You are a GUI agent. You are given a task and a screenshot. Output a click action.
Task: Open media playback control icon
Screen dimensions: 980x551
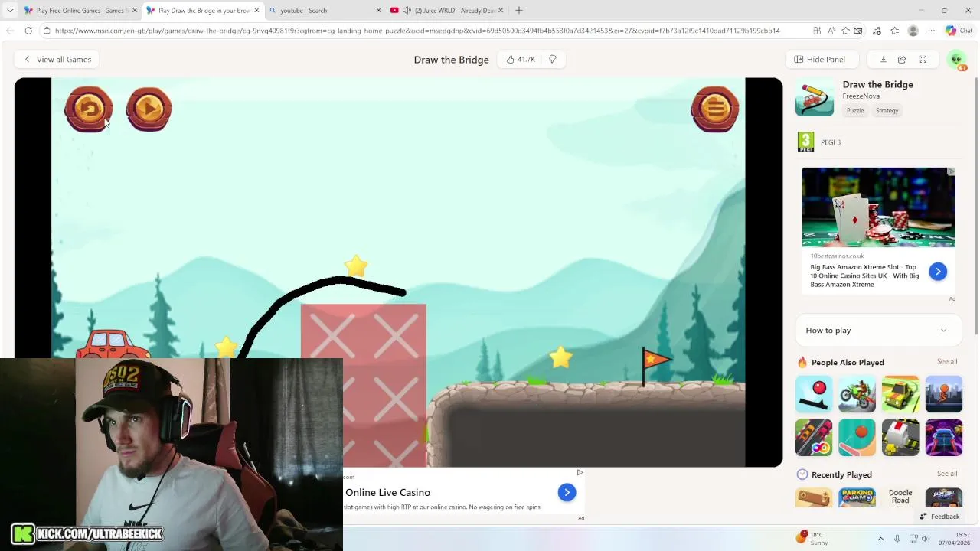coord(877,31)
